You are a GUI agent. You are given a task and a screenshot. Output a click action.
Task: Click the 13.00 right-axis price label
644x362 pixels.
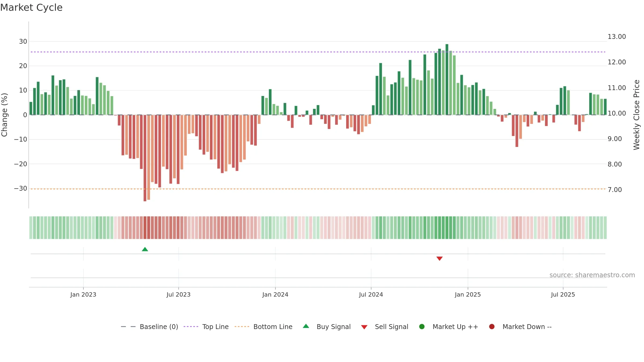point(617,37)
